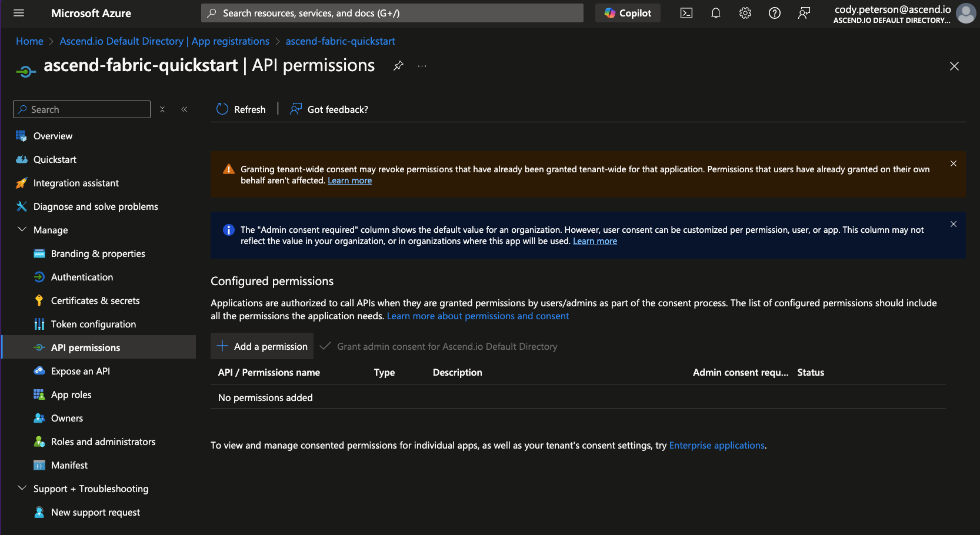This screenshot has width=980, height=535.
Task: Sort by API / Permissions name column
Action: (269, 372)
